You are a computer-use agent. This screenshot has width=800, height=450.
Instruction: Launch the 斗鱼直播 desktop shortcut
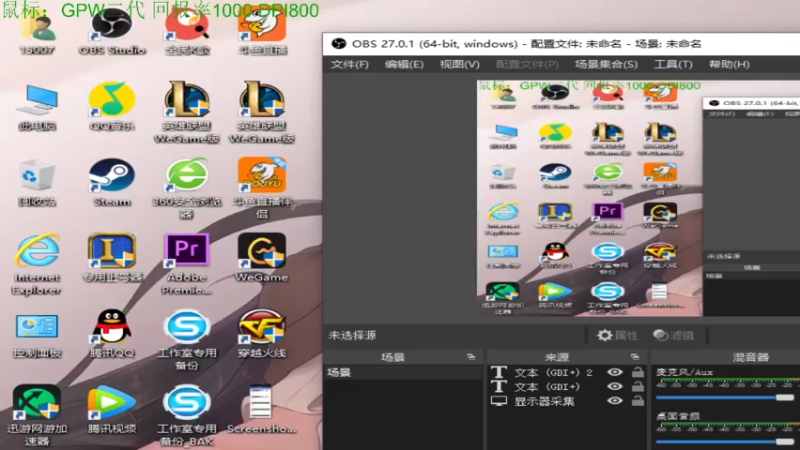(x=262, y=32)
